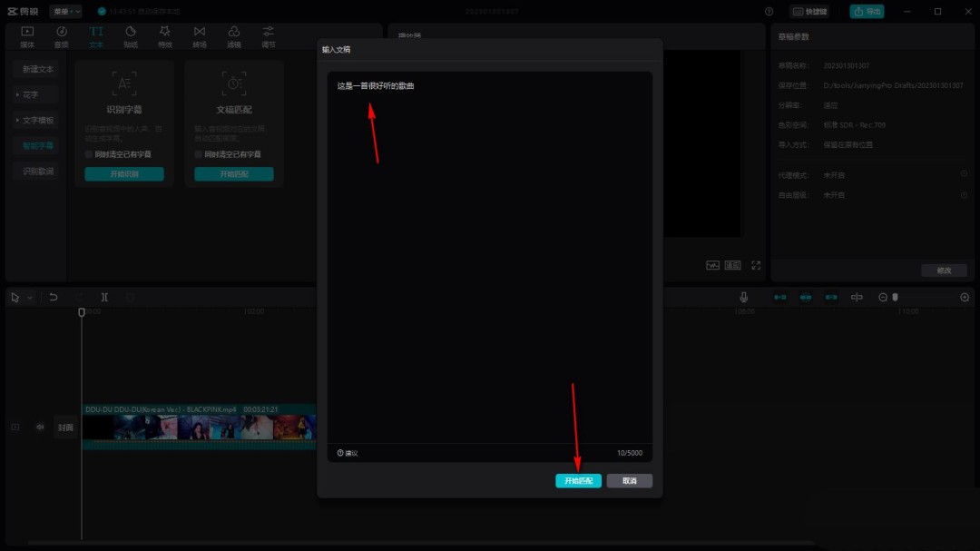
Task: Click the microphone recording icon above the timeline
Action: [x=743, y=297]
